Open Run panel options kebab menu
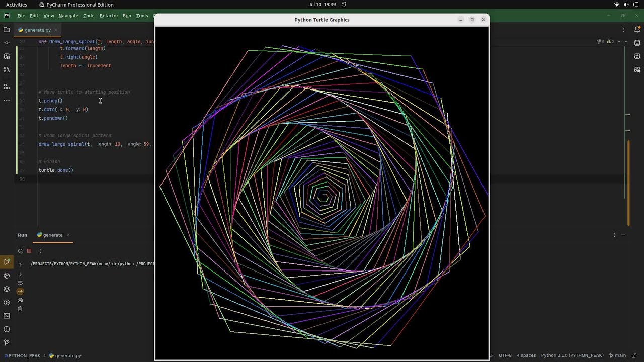644x362 pixels. coord(614,235)
